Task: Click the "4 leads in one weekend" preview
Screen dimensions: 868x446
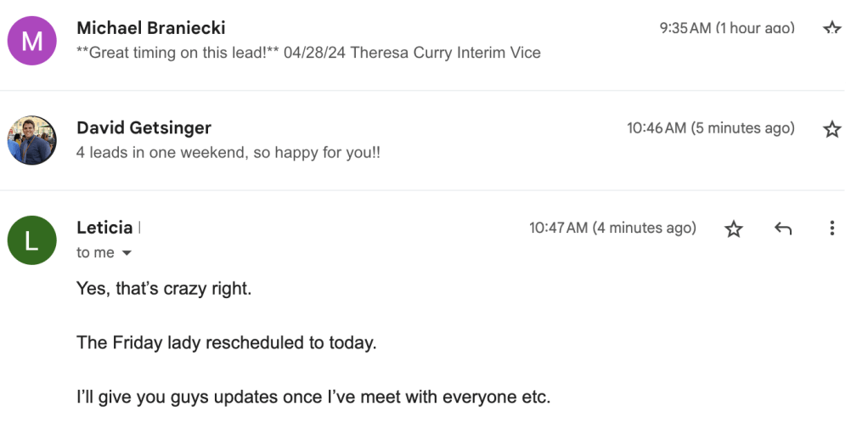Action: 228,153
